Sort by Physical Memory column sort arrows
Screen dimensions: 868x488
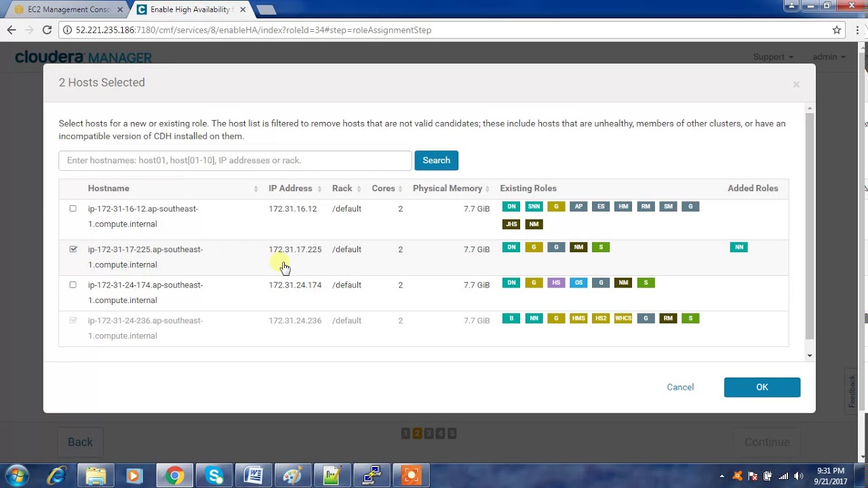(488, 189)
